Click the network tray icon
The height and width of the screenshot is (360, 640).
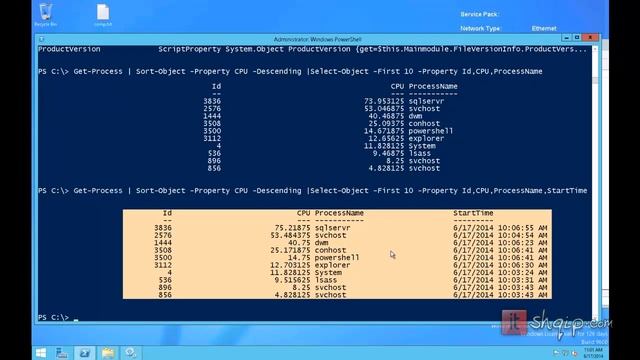point(565,353)
